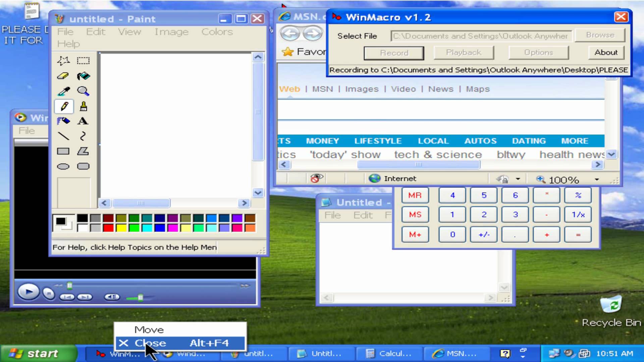Pick the bright red color swatch
Image resolution: width=644 pixels, height=362 pixels.
[108, 228]
